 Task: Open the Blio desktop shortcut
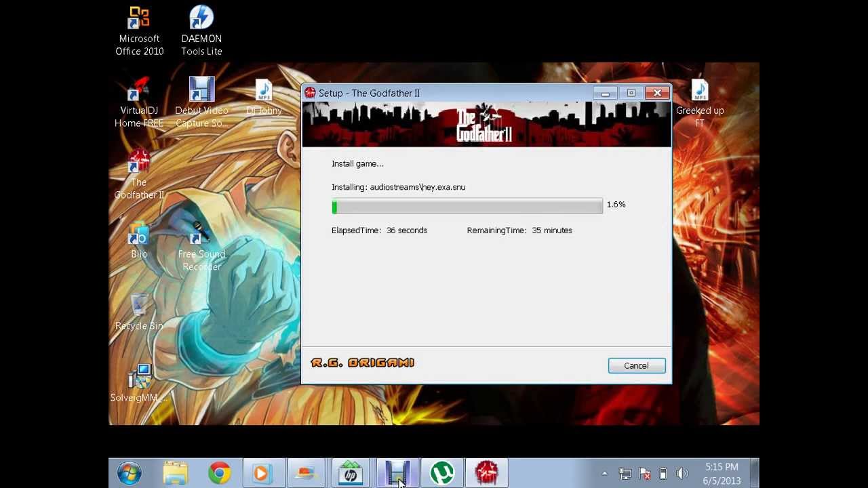click(139, 241)
